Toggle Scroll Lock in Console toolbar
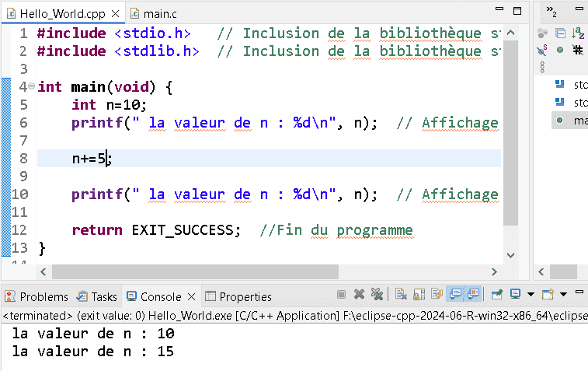 (418, 295)
